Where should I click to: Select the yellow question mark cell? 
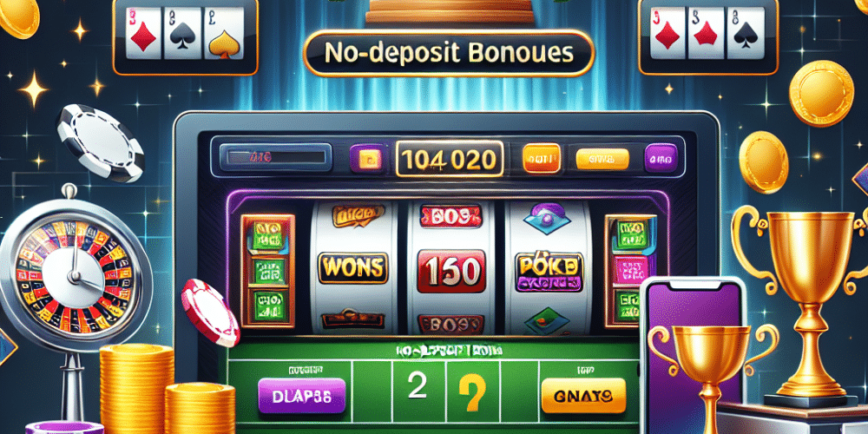(x=475, y=391)
